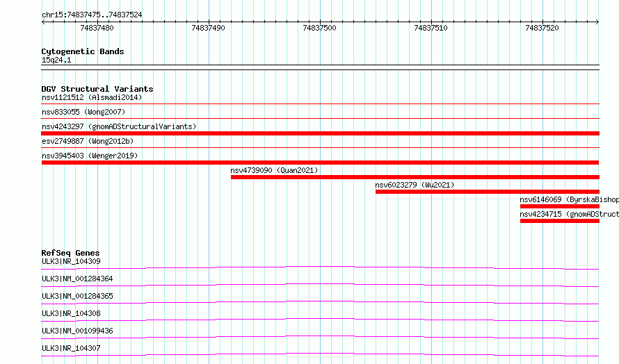619x364 pixels.
Task: Open variant esv2749887 (Wong2012b) label
Action: coord(88,141)
